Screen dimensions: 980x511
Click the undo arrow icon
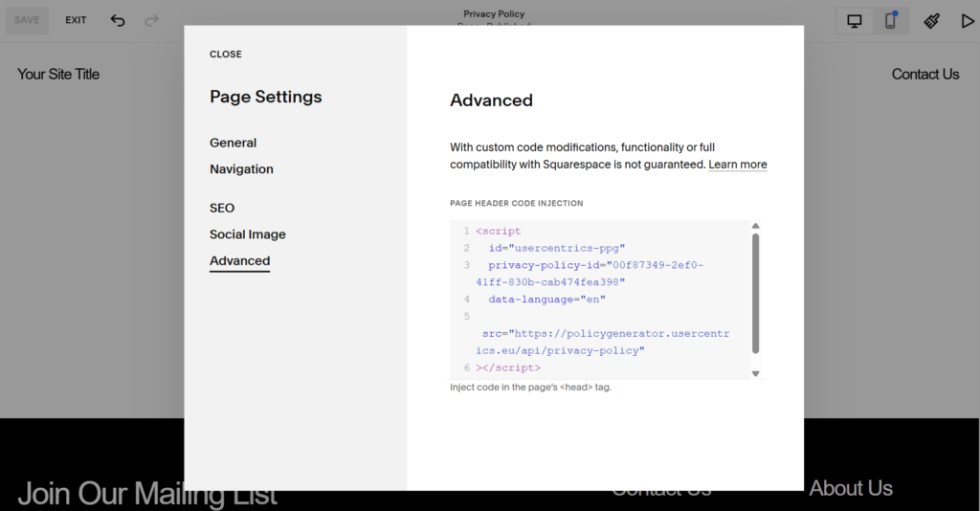tap(118, 20)
